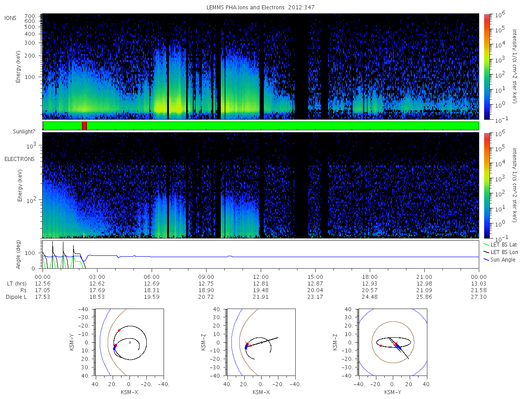Click the black LET BS Lon legend line
The image size is (532, 399).
click(487, 252)
